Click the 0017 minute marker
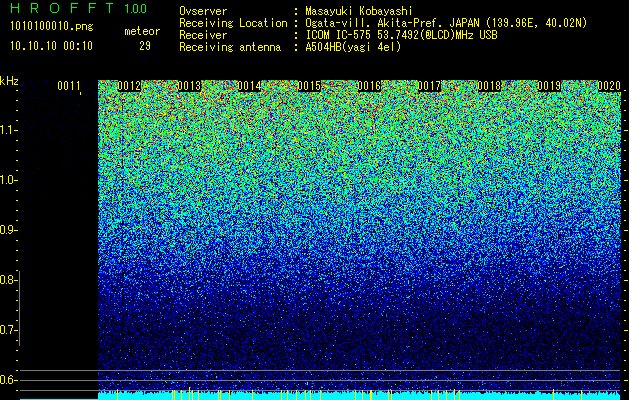Screen dimensions: 629x400 point(429,86)
